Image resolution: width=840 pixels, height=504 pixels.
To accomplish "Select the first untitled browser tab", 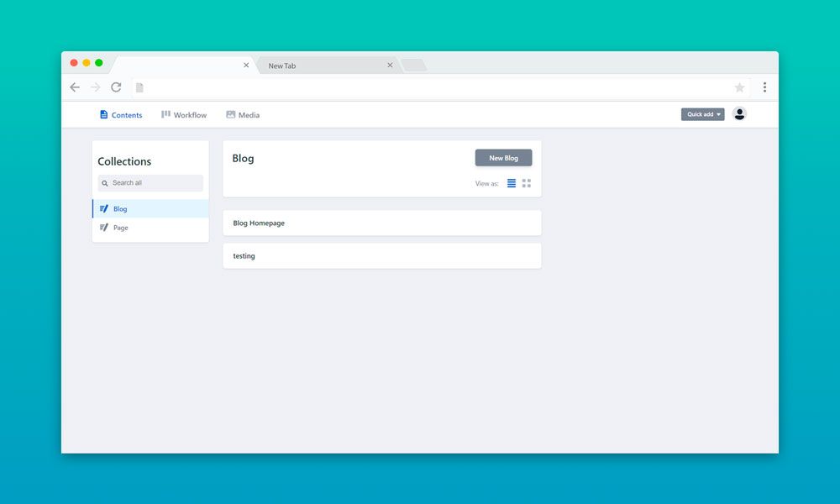I will [x=184, y=66].
